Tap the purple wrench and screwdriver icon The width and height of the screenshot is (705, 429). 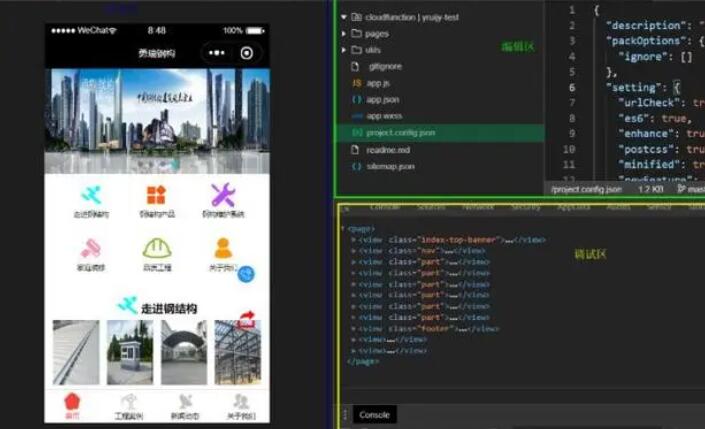(x=223, y=195)
